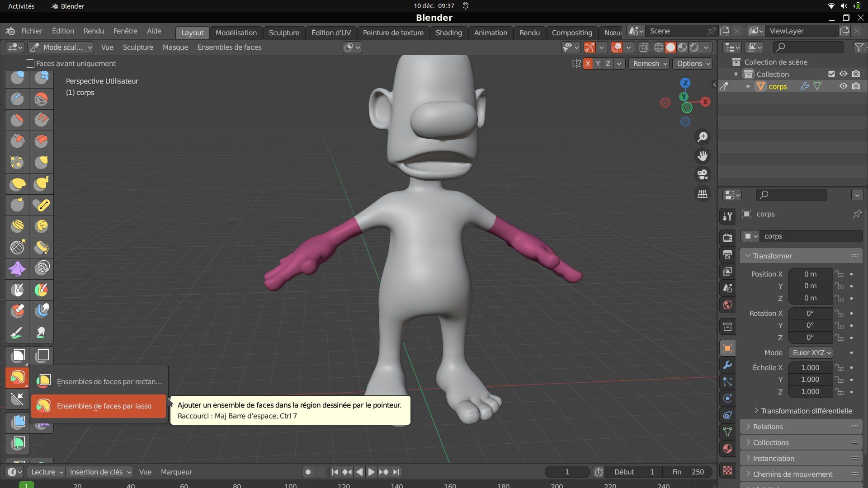This screenshot has width=868, height=488.
Task: Toggle Z axis symmetry
Action: click(608, 64)
